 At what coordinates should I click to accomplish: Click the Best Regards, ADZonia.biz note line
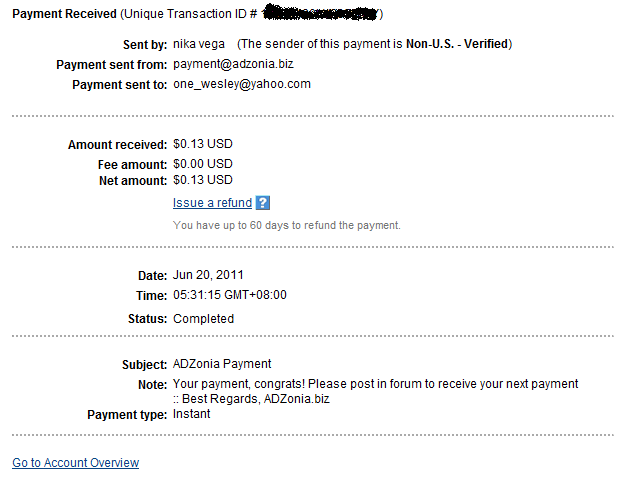point(251,399)
